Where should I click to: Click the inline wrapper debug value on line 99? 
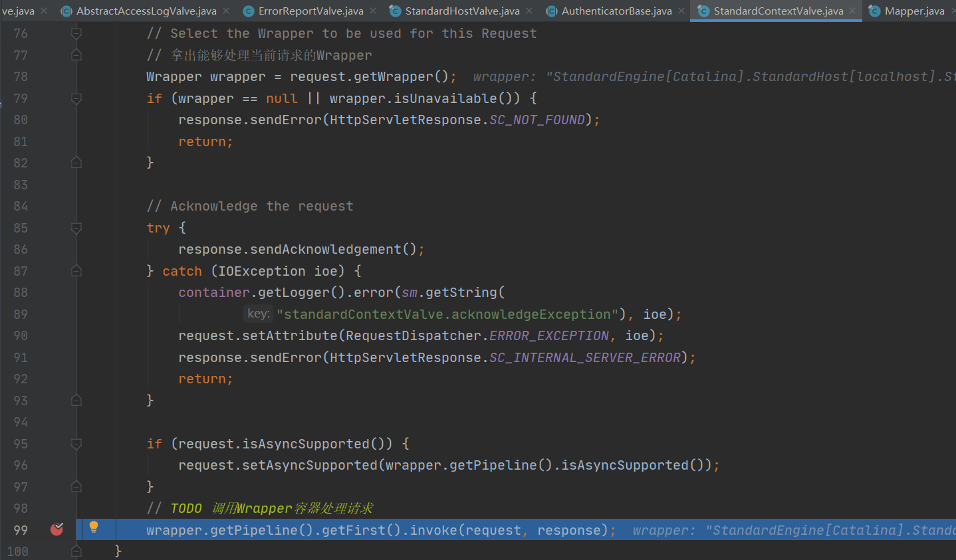click(794, 530)
